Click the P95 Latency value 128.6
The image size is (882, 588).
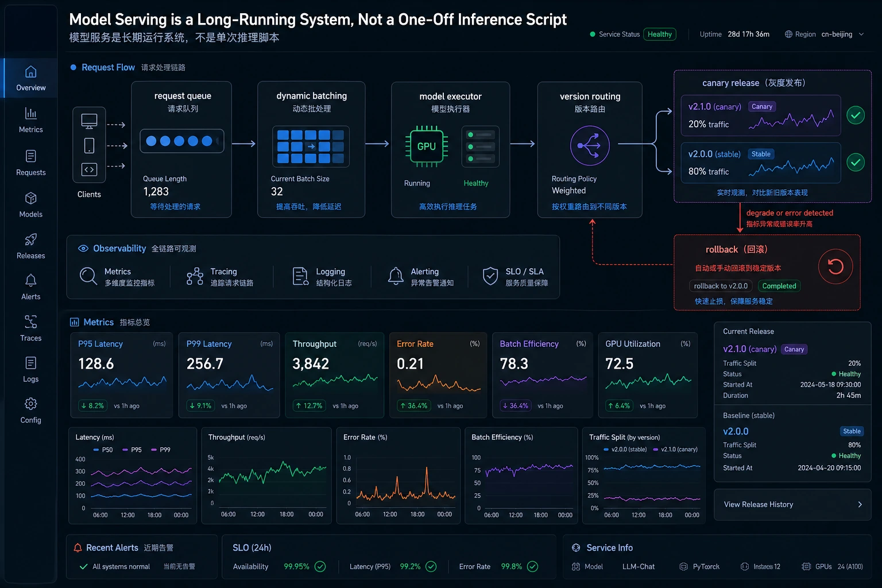click(96, 364)
